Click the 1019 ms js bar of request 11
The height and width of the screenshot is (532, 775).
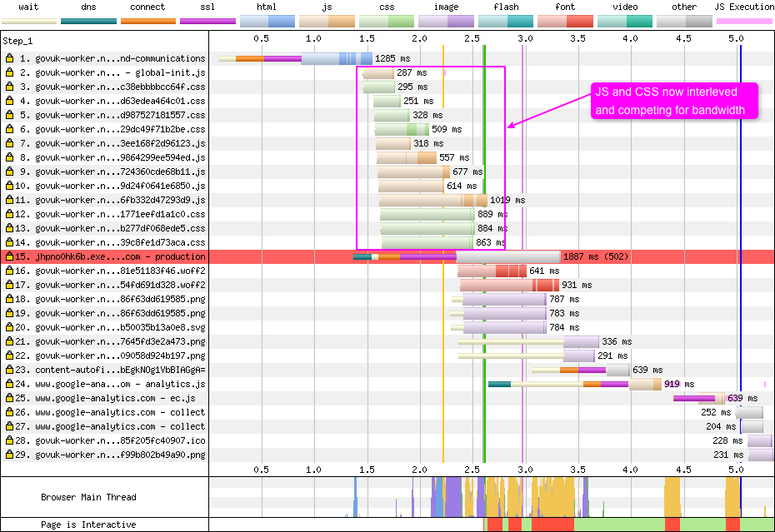tap(433, 200)
